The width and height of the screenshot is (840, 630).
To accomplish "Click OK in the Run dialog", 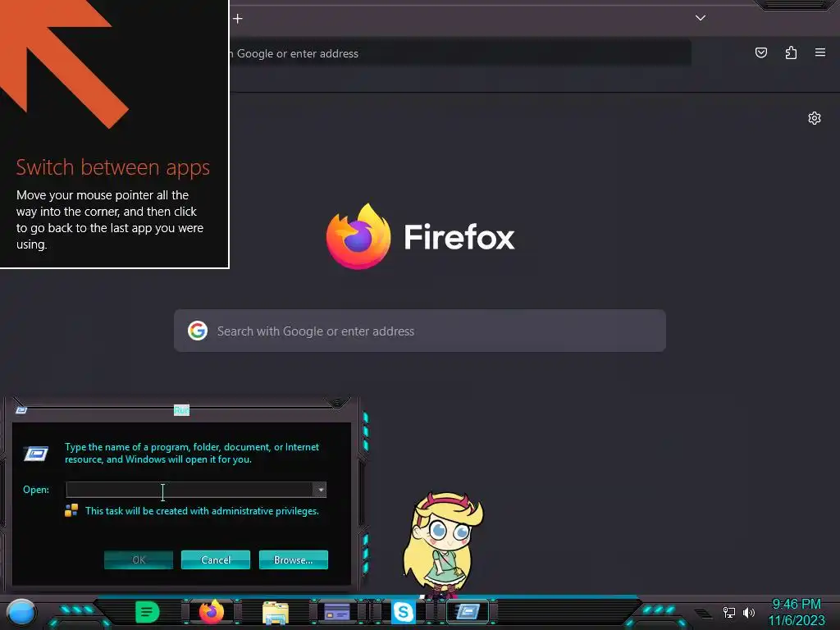I will coord(139,559).
